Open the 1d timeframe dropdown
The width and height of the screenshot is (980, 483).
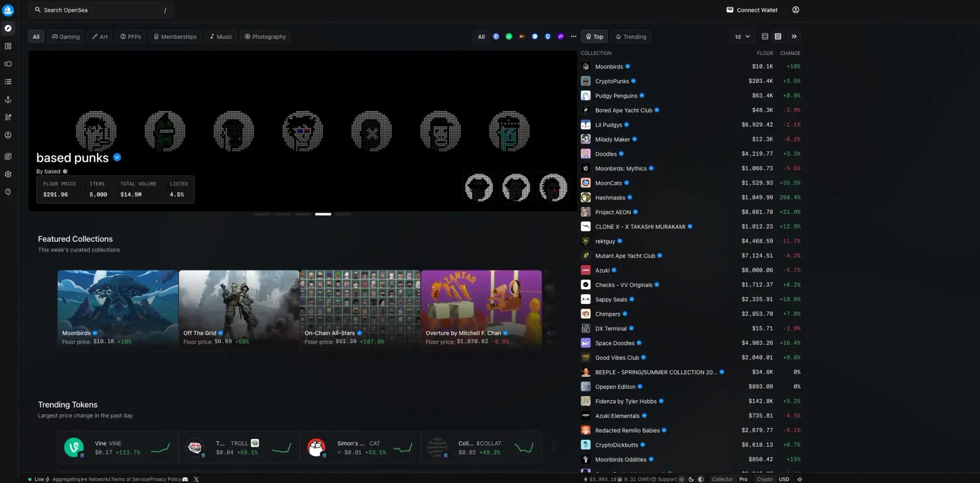point(742,37)
